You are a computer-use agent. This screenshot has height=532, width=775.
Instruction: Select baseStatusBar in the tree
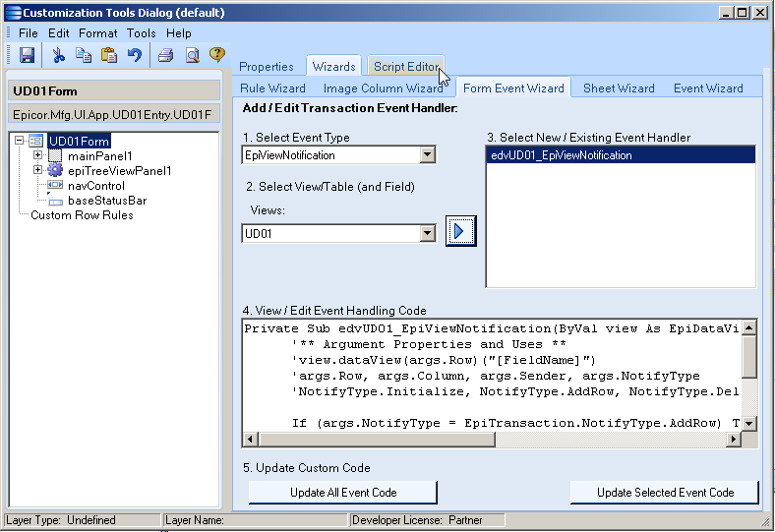click(107, 201)
